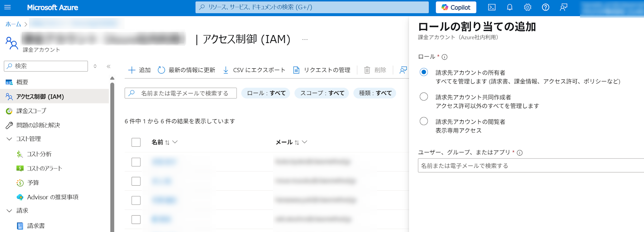
Task: Click the global resource search box
Action: (x=312, y=7)
